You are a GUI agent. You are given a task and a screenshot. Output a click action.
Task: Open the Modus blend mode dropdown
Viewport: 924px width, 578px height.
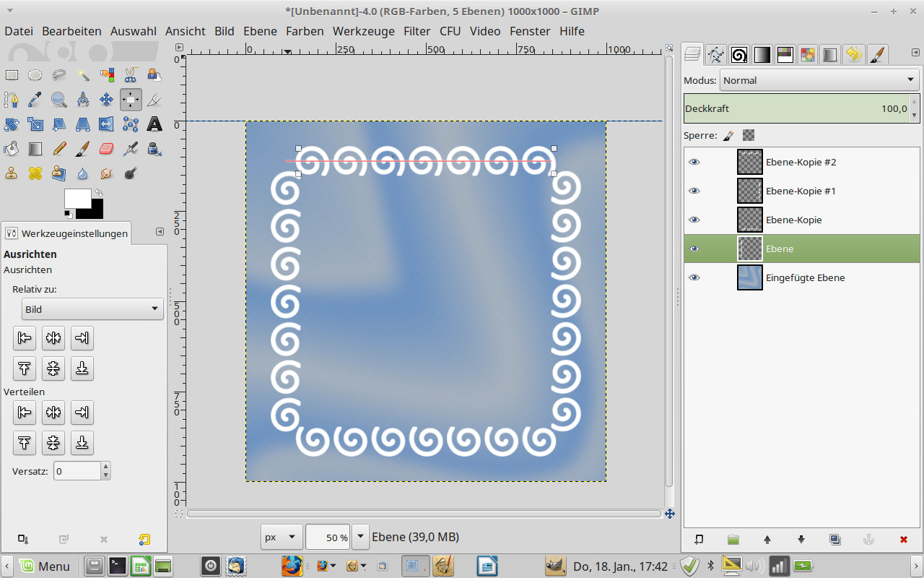pyautogui.click(x=819, y=80)
